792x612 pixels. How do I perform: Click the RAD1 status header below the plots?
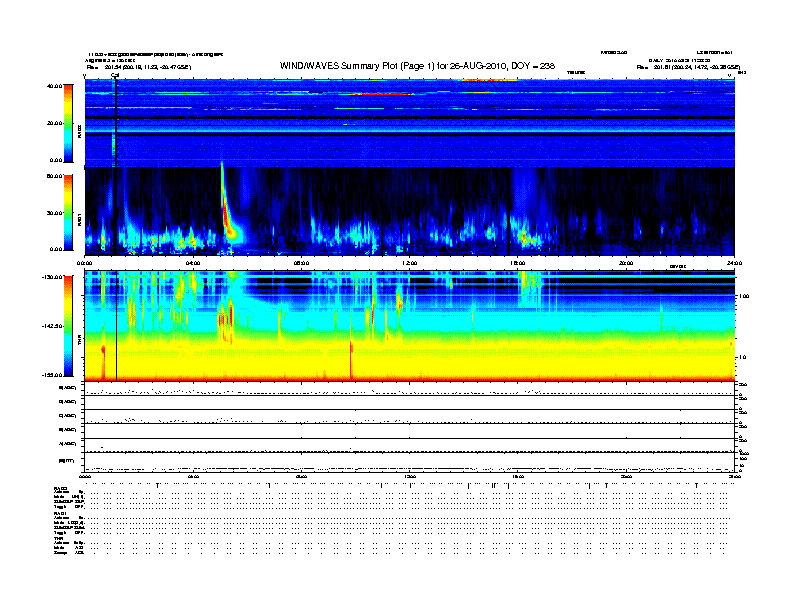pos(61,514)
